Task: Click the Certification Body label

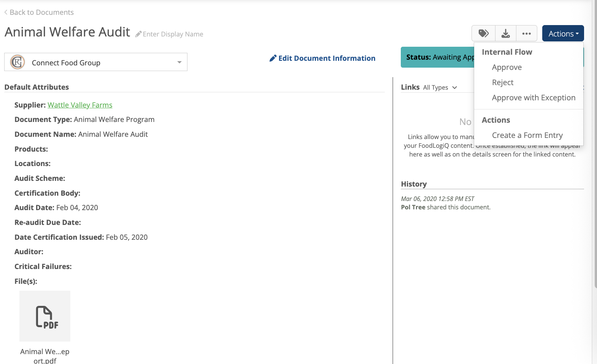Action: [47, 193]
